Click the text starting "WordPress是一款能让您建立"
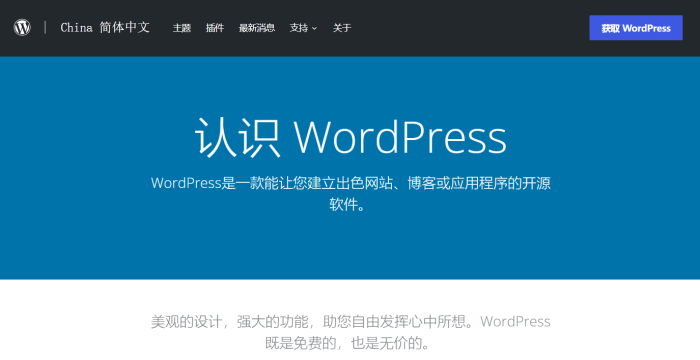 coord(350,194)
